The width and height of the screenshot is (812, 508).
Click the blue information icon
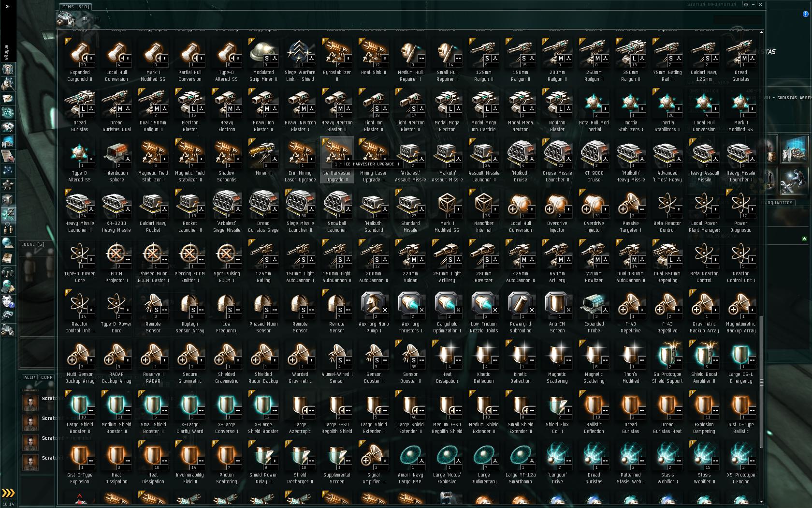click(x=806, y=14)
